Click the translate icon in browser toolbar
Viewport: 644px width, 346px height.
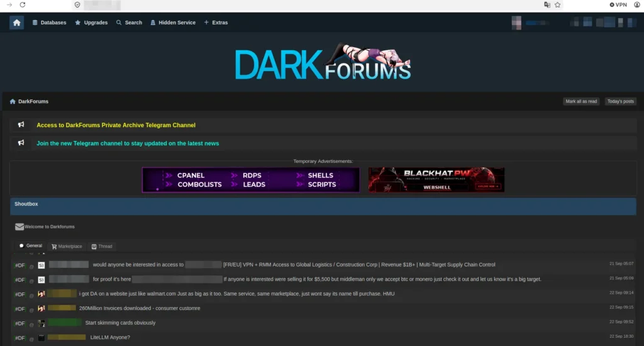click(547, 5)
